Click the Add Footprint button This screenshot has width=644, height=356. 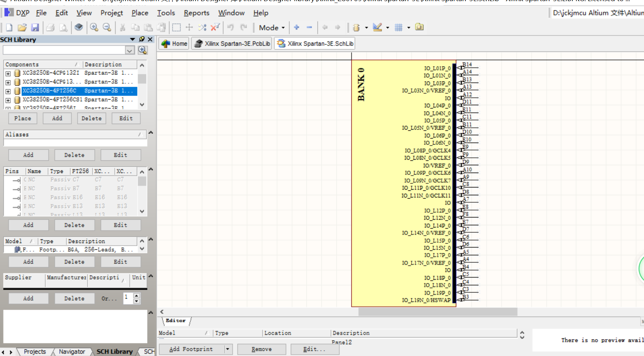192,349
